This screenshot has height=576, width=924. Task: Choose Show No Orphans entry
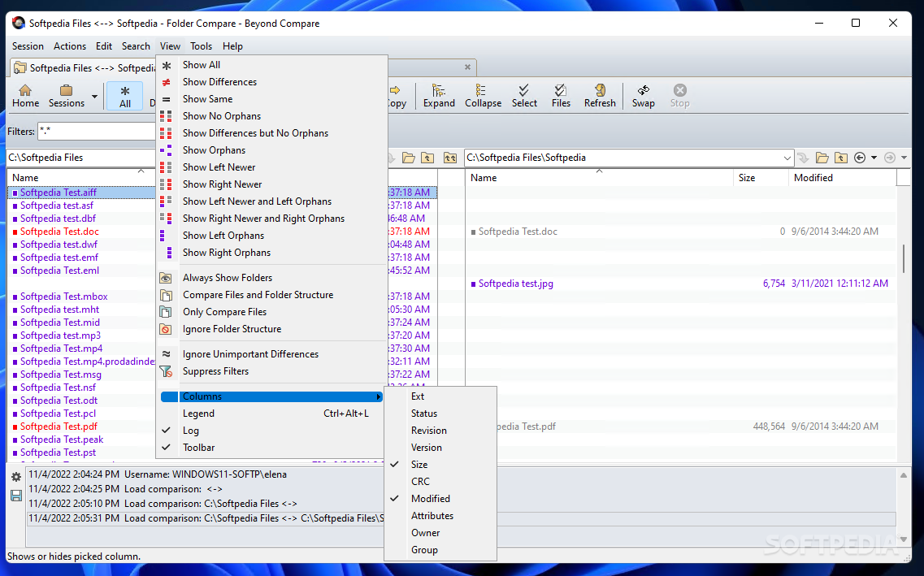click(271, 116)
